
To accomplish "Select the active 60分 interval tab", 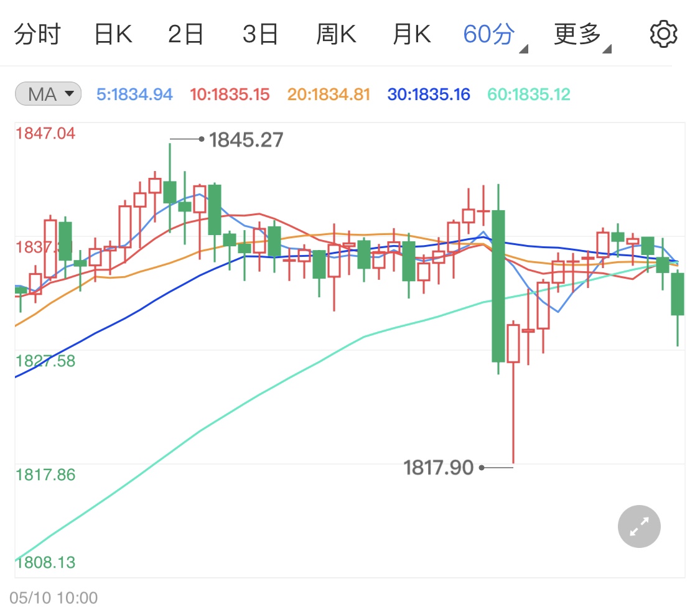I will pyautogui.click(x=489, y=34).
